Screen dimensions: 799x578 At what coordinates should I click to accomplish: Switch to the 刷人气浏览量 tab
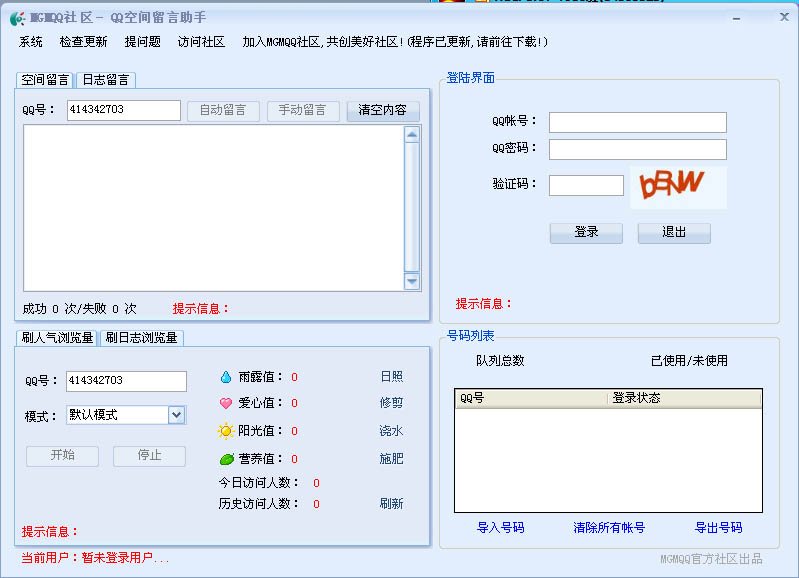pos(57,338)
